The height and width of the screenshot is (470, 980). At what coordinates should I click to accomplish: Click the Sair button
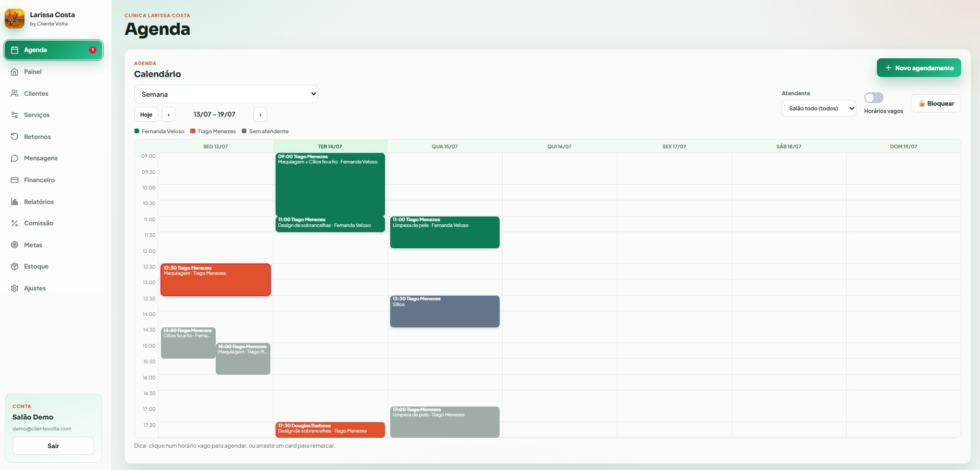[53, 446]
